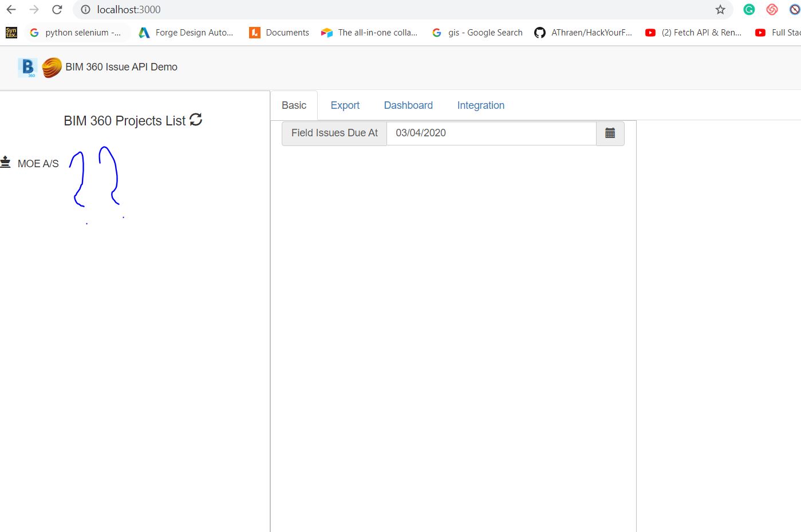Switch to the Integration tab

click(481, 105)
